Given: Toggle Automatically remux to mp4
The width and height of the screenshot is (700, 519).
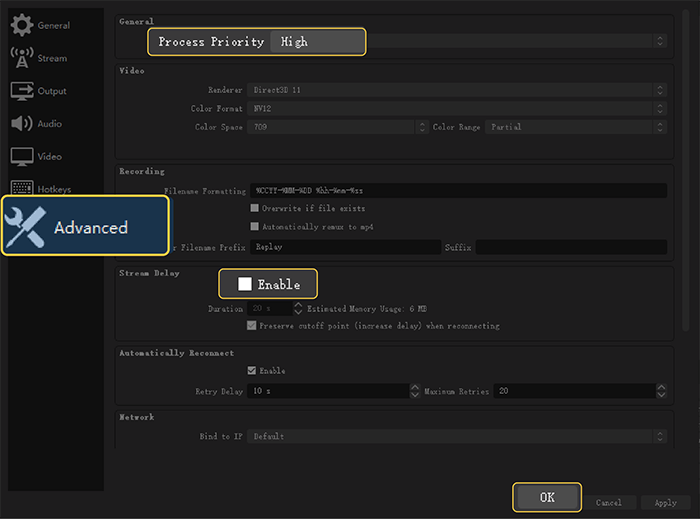Looking at the screenshot, I should (254, 227).
